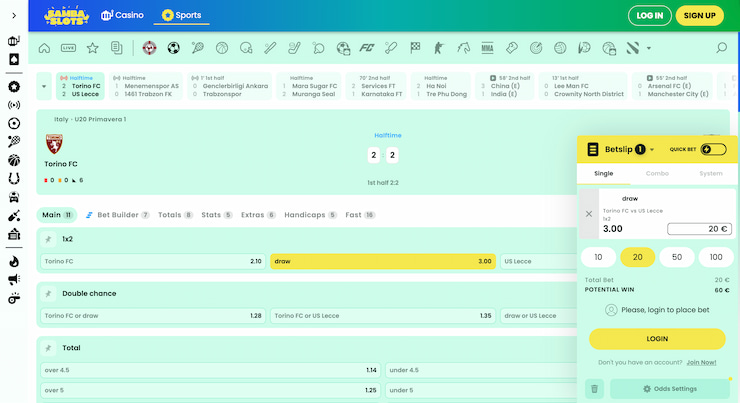
Task: Open the TV games icon in sidebar
Action: [x=14, y=234]
